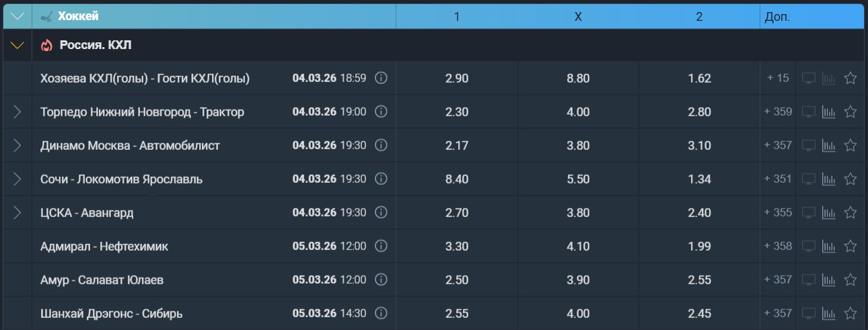Open live broadcast icon for ЦСКА - Авангард
The height and width of the screenshot is (330, 868).
809,212
